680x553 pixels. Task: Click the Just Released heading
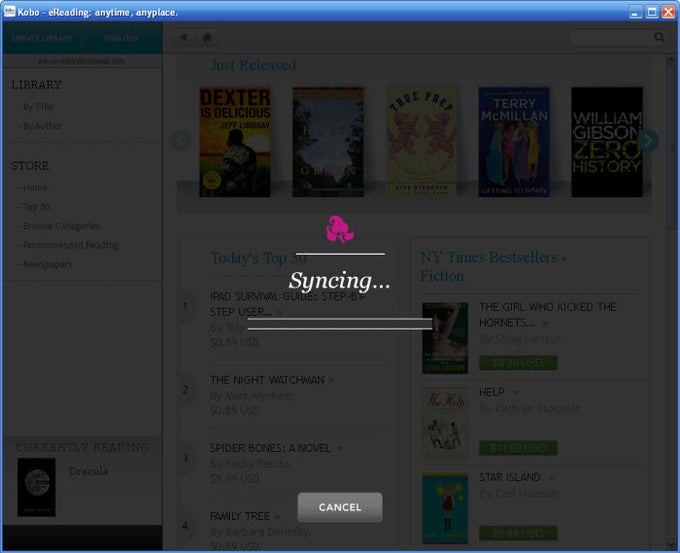tap(253, 65)
